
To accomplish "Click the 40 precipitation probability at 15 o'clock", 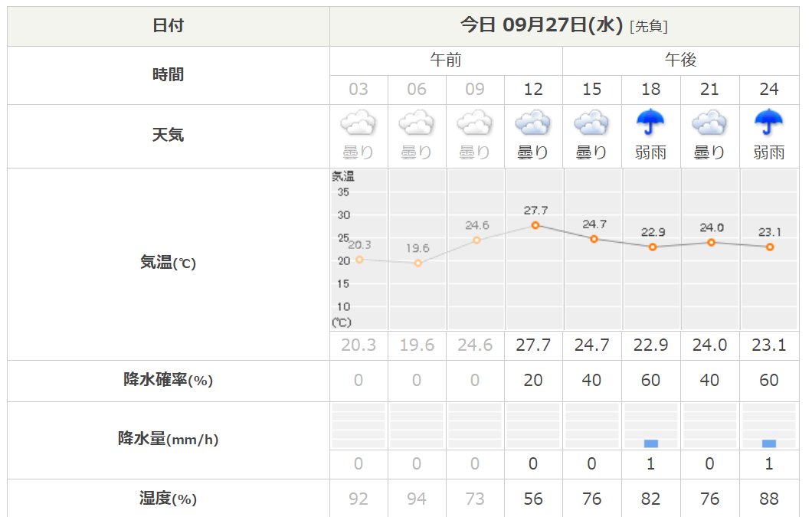I will (592, 381).
